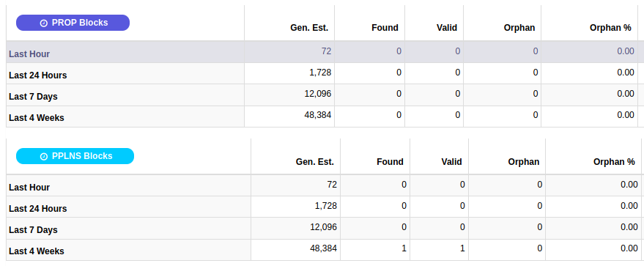Click Gen. Est. column header in PPLNS table
644x266 pixels.
pos(314,162)
